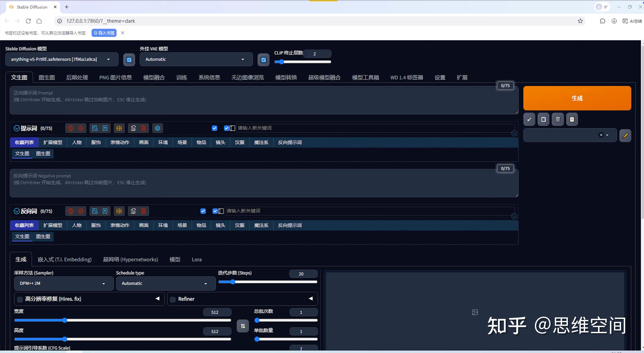Click the yellow paintbrush edit styles icon

click(625, 136)
